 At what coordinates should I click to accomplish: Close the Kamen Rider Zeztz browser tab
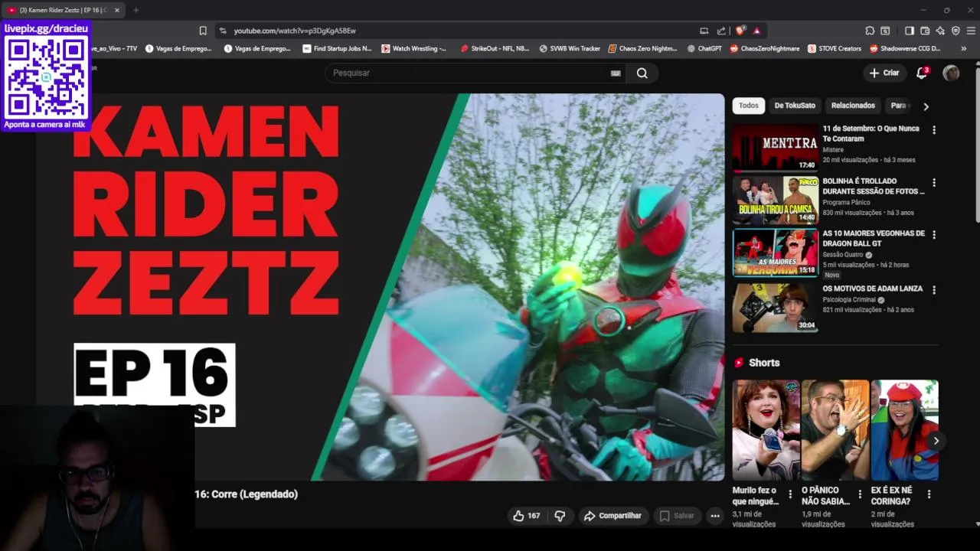116,10
